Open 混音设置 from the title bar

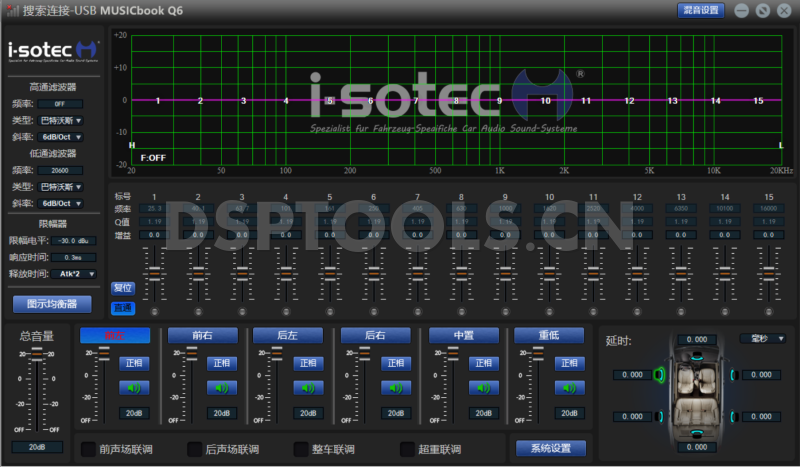click(x=701, y=10)
